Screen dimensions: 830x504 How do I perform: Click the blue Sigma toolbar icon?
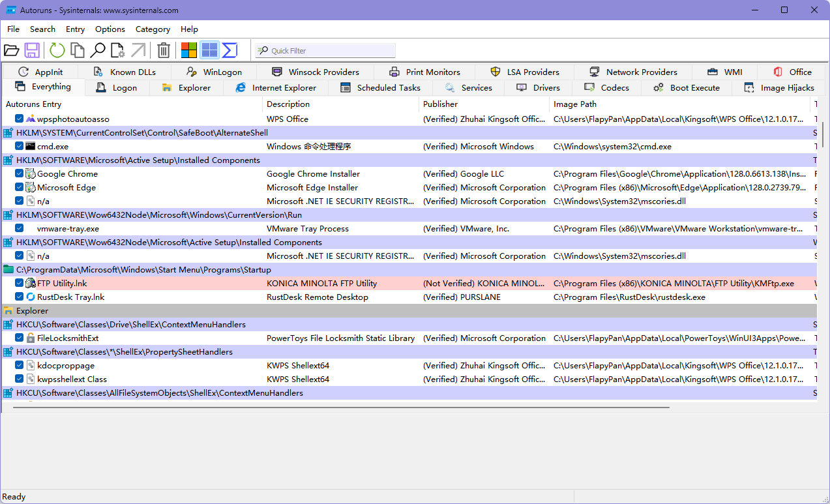pyautogui.click(x=230, y=50)
